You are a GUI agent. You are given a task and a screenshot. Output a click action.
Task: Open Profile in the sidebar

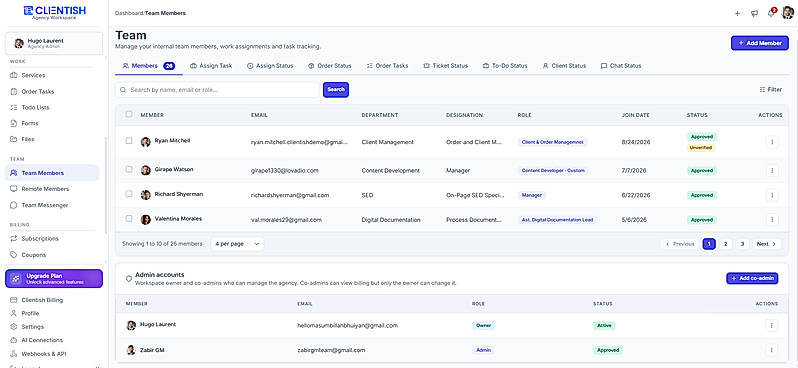pyautogui.click(x=30, y=313)
